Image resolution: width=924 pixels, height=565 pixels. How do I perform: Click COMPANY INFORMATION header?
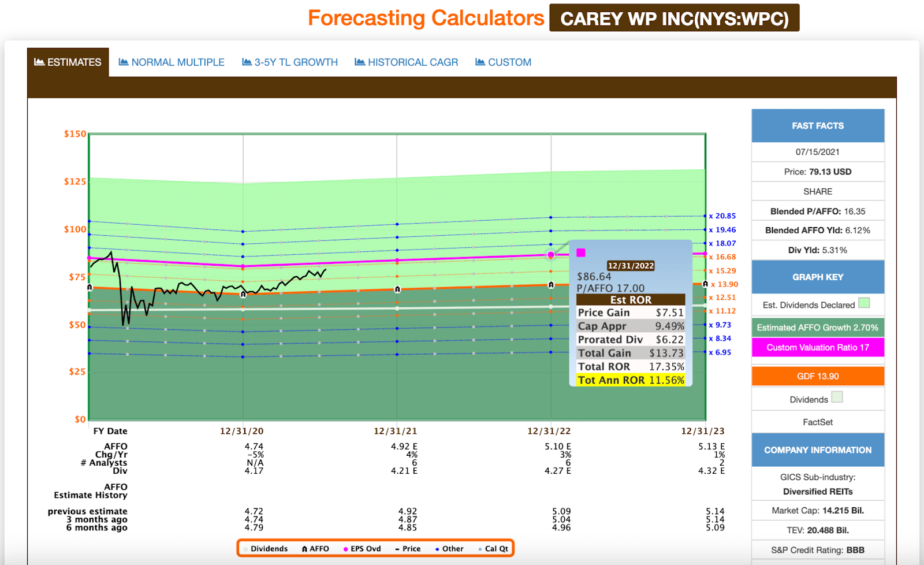818,449
